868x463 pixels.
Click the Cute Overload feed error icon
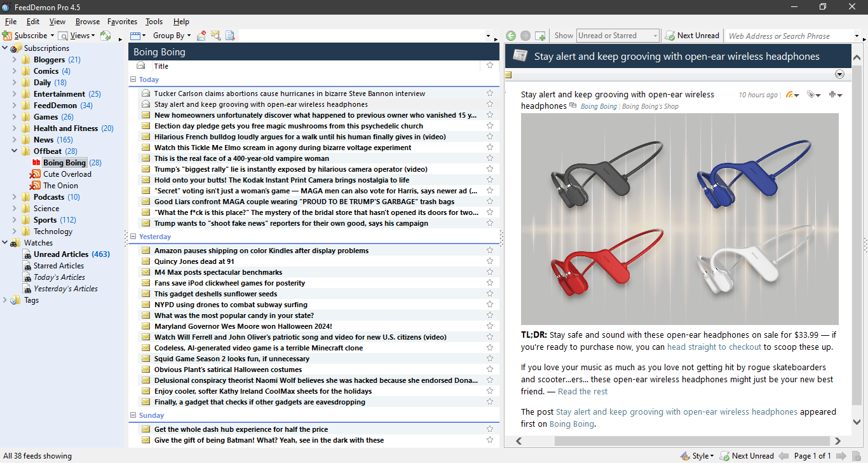tap(36, 174)
